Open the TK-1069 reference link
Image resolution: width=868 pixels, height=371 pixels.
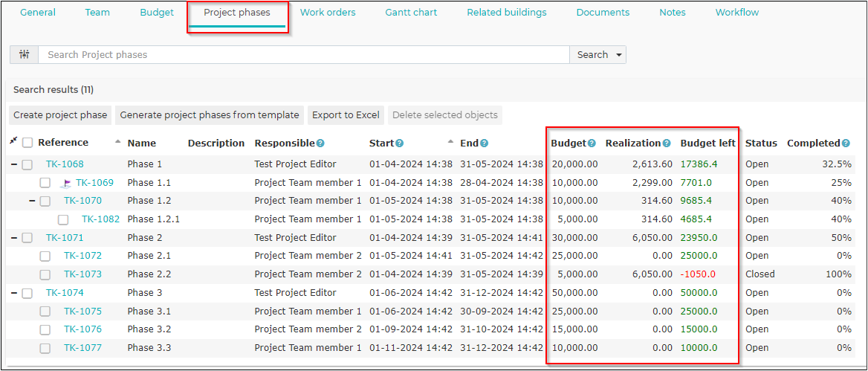click(94, 183)
